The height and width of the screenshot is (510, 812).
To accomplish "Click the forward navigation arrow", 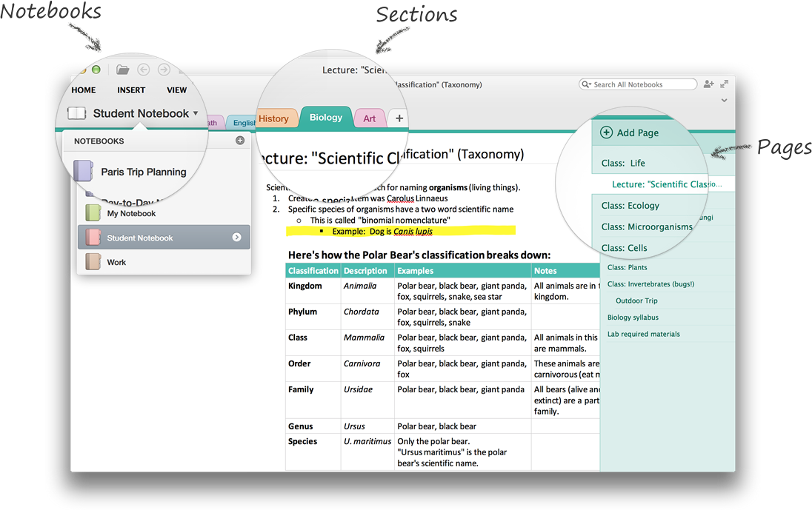I will (163, 70).
